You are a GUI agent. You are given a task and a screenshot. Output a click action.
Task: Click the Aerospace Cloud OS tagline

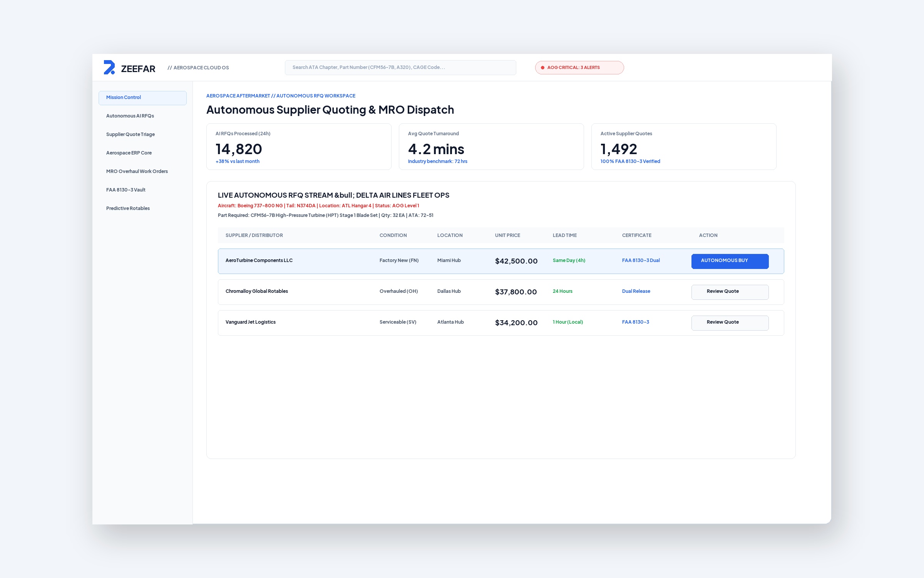click(198, 68)
